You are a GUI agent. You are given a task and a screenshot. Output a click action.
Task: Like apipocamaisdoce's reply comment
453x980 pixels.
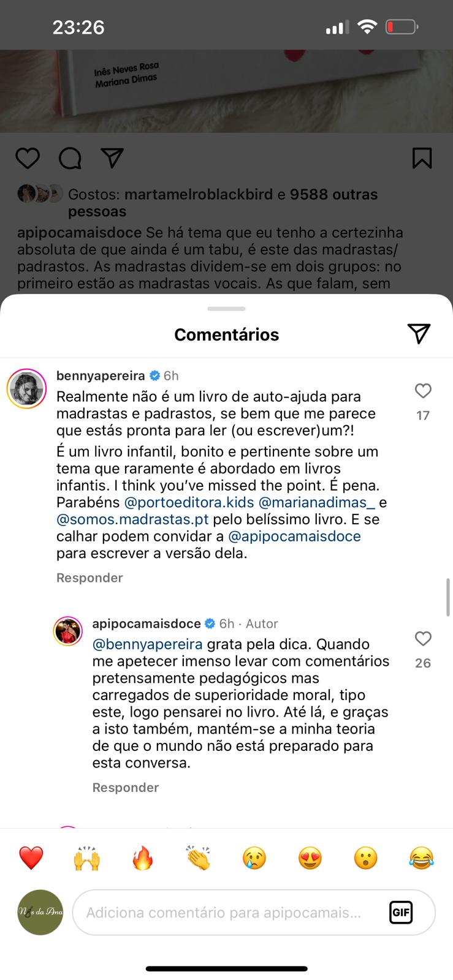(x=423, y=639)
